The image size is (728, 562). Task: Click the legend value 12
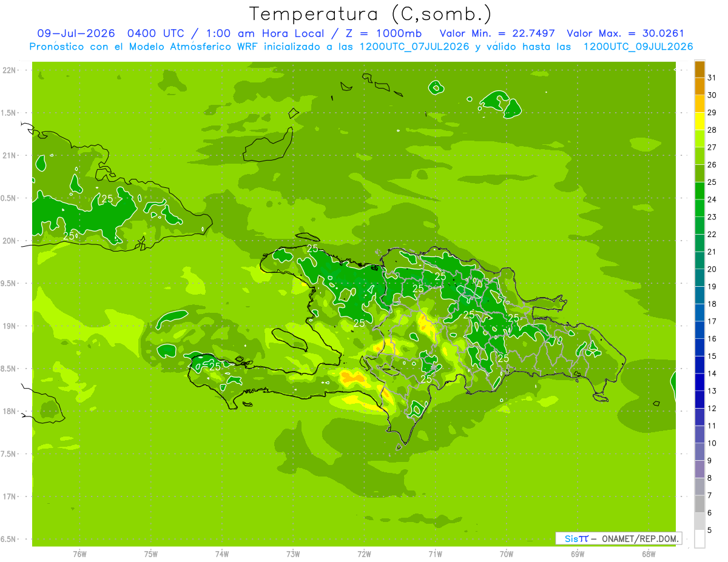tap(712, 408)
